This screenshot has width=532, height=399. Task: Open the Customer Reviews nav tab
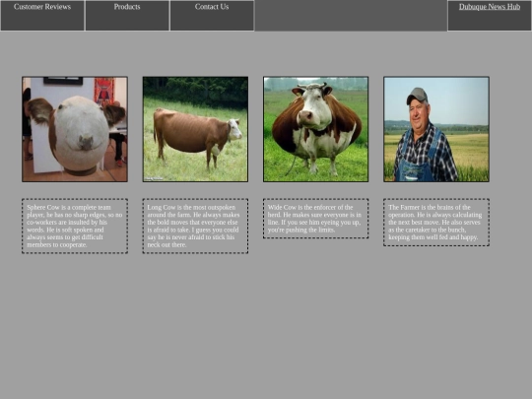pos(42,15)
